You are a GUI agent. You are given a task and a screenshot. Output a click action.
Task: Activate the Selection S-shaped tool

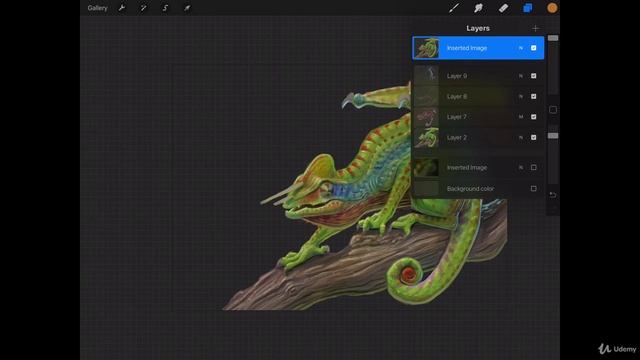[x=165, y=8]
